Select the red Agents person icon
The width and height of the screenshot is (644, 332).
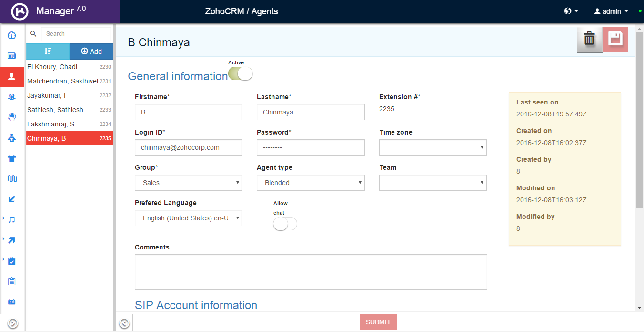coord(12,76)
